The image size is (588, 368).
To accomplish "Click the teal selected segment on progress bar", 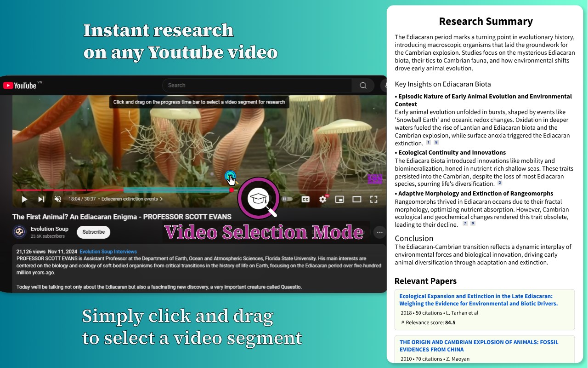I will [176, 190].
